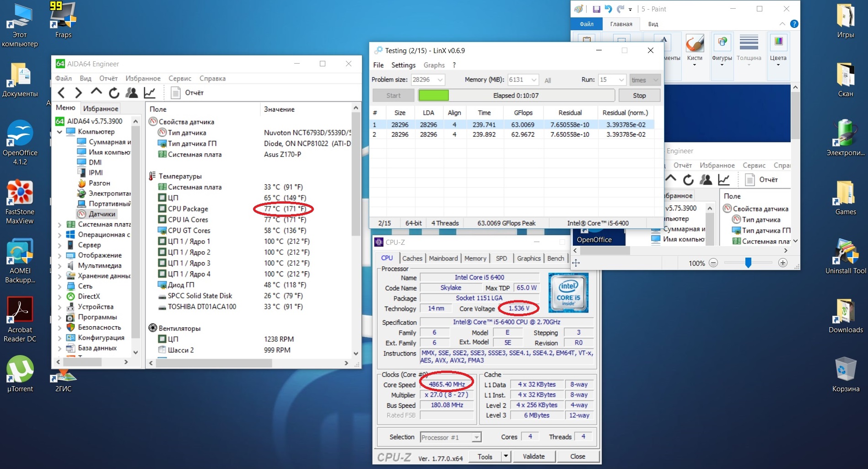Click the AIDA64 back navigation arrow

coord(61,93)
